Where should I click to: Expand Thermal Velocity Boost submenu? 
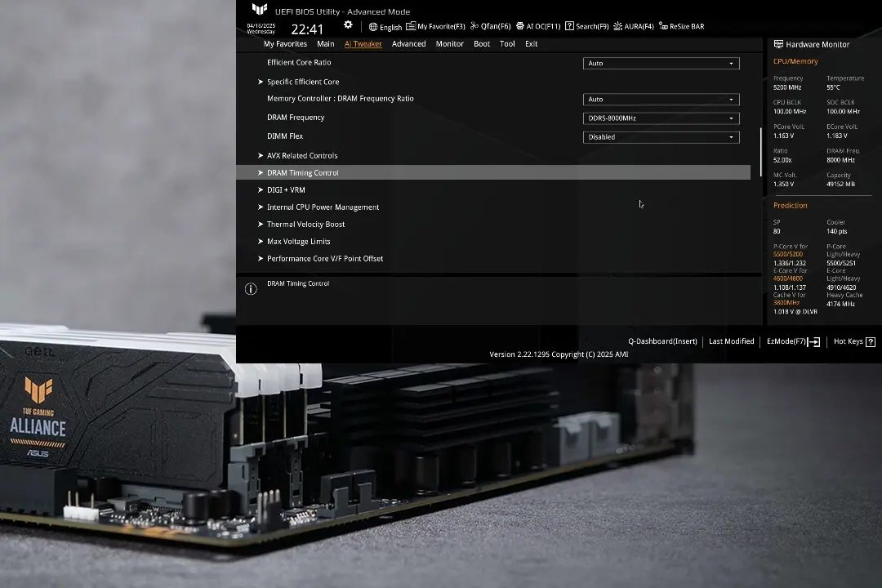(x=305, y=225)
